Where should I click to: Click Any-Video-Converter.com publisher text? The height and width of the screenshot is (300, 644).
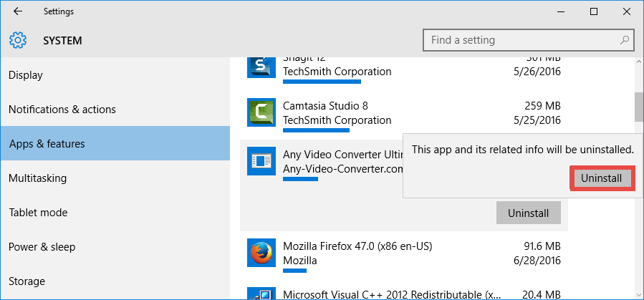(342, 169)
